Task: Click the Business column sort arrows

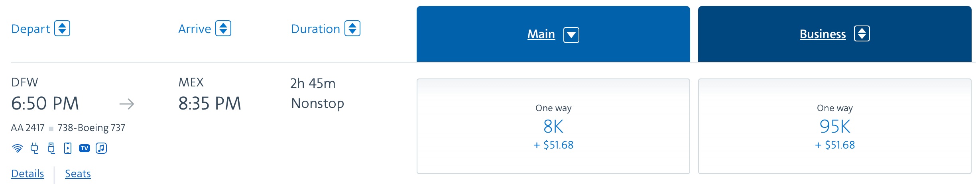Action: (862, 34)
